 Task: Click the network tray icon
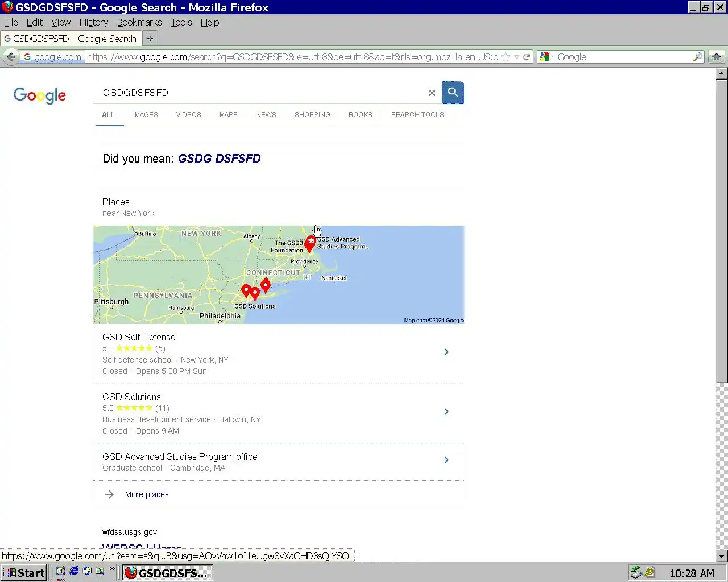pyautogui.click(x=636, y=572)
